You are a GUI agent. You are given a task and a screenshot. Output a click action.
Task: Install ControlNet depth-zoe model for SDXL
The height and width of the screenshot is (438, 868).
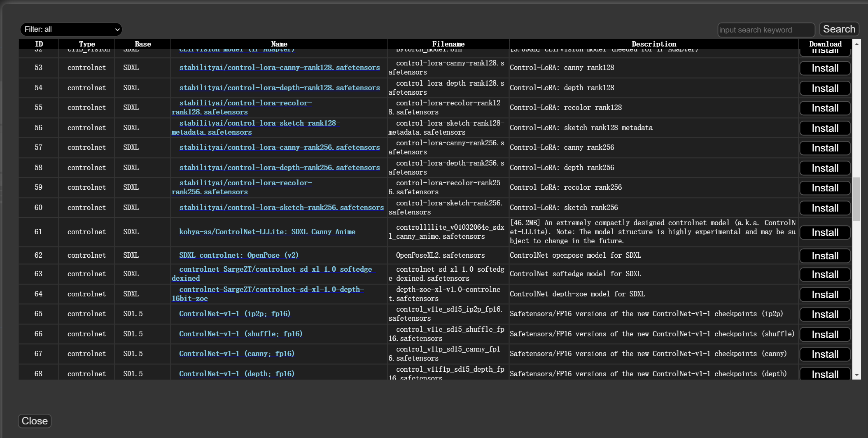tap(825, 295)
